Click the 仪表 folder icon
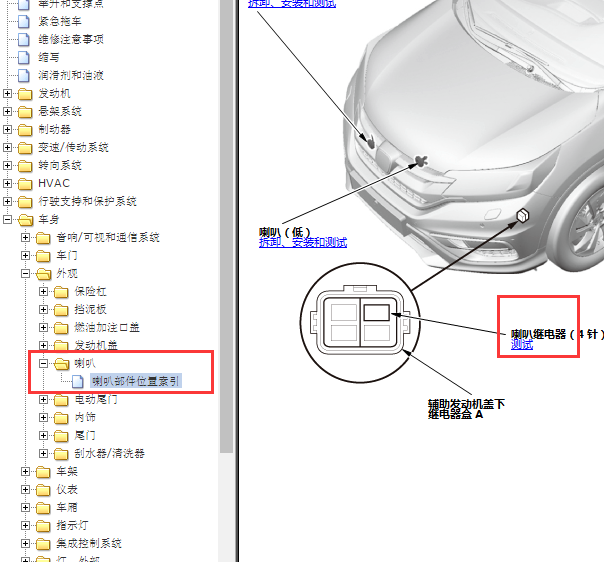The image size is (604, 562). 43,490
